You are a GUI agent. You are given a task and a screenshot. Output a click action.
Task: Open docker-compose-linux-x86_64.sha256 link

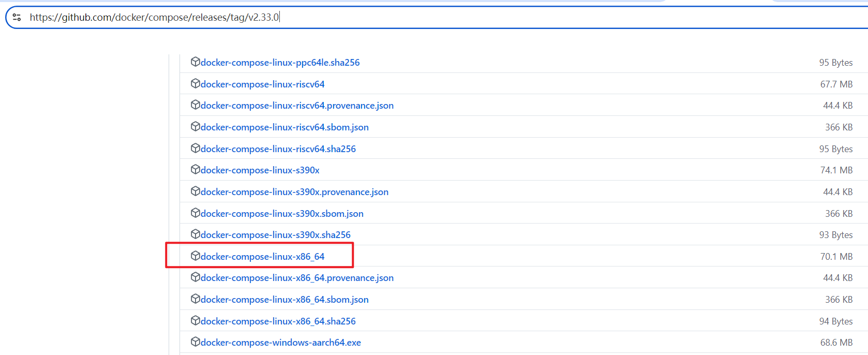278,321
